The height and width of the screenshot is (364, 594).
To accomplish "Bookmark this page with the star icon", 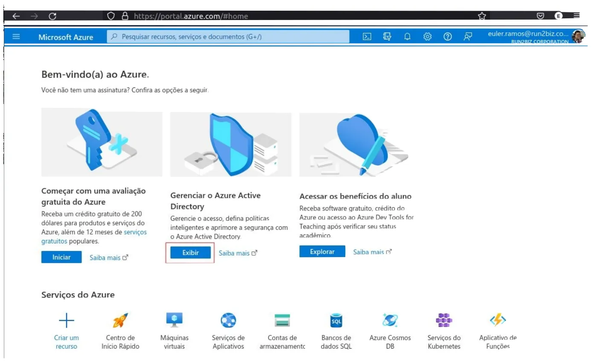I will 482,16.
